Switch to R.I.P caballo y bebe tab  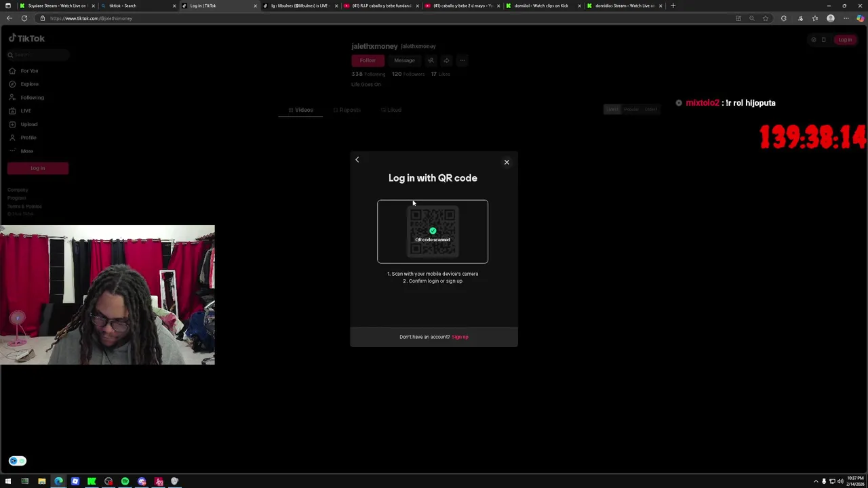click(x=381, y=5)
